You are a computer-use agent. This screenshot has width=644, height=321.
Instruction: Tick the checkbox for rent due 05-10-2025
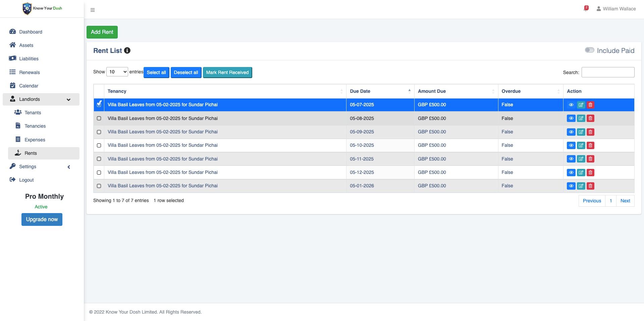click(99, 145)
